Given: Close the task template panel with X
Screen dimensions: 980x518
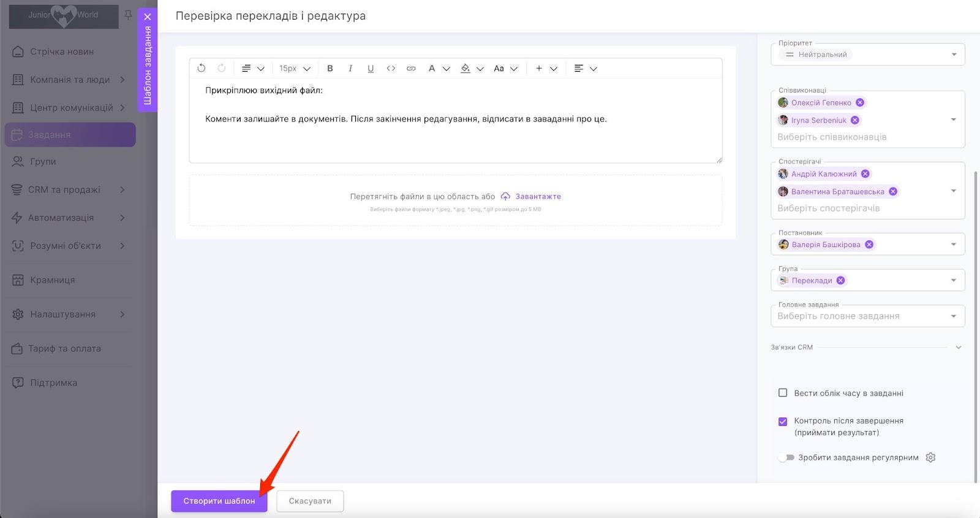Looking at the screenshot, I should tap(147, 17).
